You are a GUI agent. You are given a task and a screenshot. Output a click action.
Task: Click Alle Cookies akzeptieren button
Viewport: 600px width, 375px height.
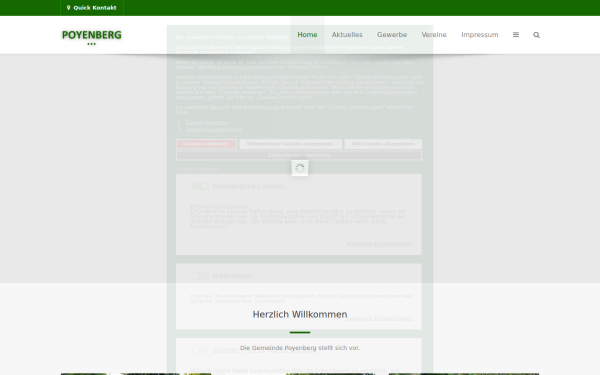click(383, 144)
